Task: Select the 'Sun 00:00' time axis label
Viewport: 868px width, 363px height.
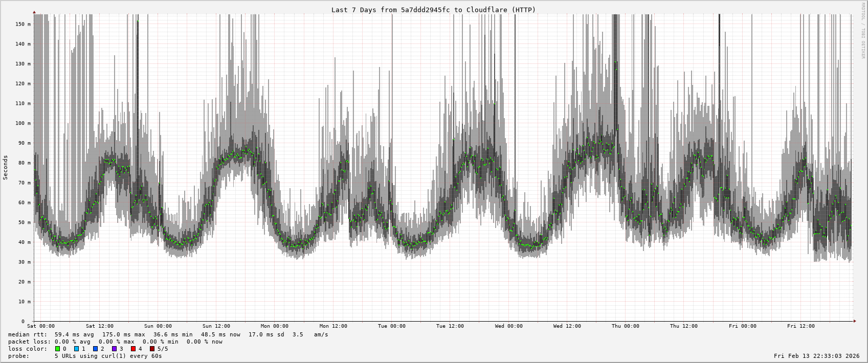Action: pyautogui.click(x=158, y=326)
